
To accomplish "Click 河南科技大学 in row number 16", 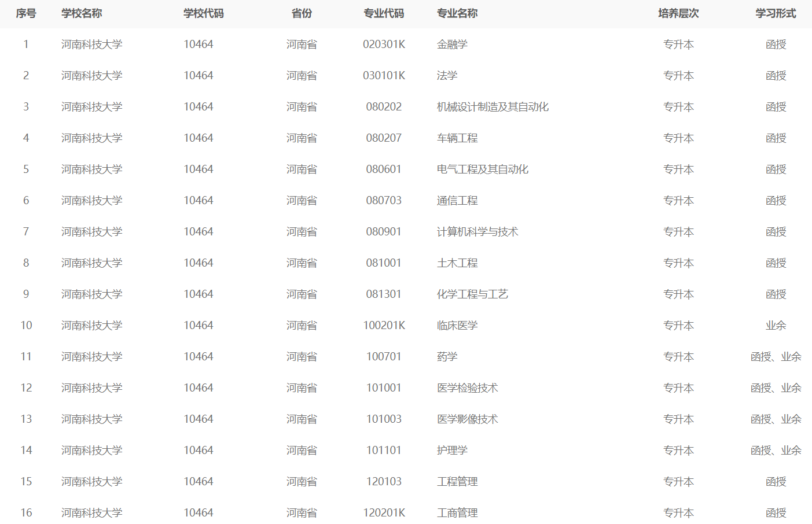I will pos(92,513).
